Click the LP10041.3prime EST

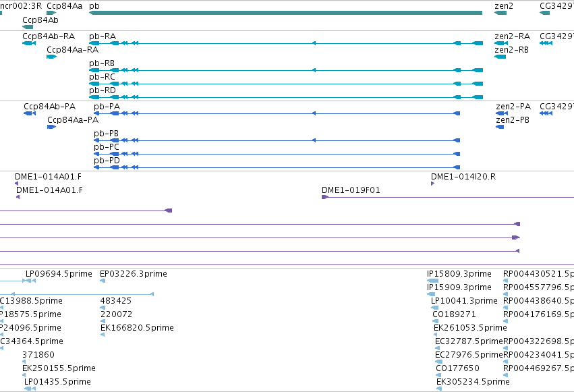click(x=435, y=308)
